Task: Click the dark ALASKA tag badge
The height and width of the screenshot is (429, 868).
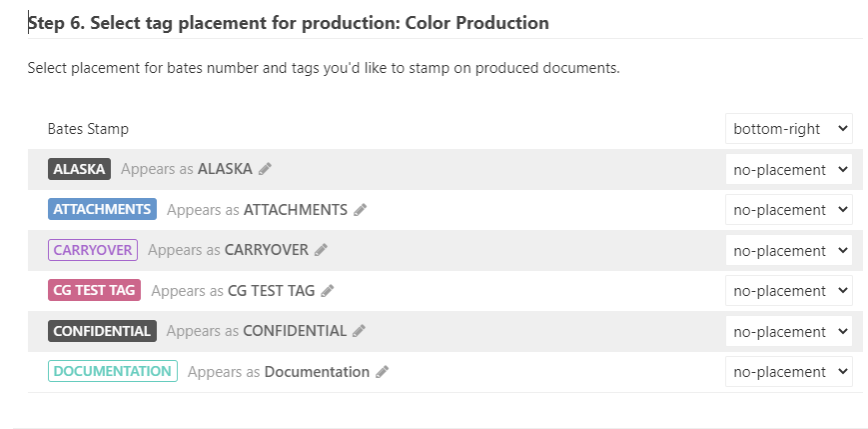Action: [x=79, y=169]
